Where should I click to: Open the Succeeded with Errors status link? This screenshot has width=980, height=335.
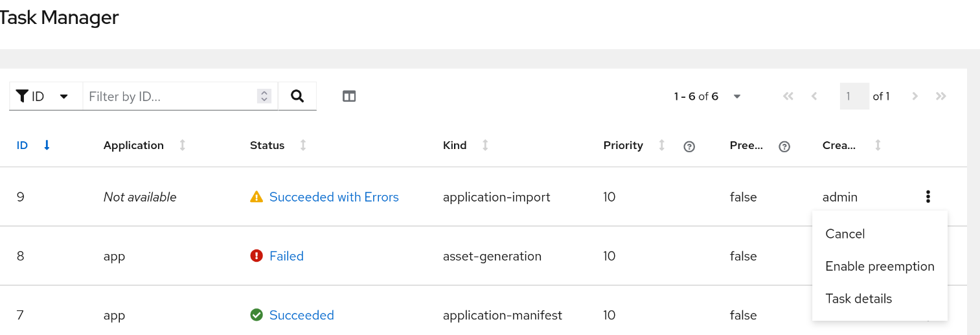point(334,197)
